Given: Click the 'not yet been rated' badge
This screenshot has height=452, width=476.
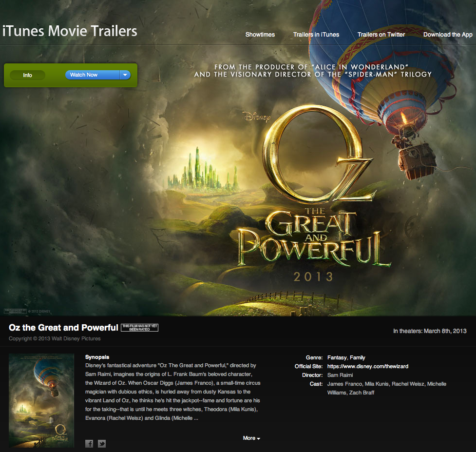Looking at the screenshot, I should [x=140, y=328].
